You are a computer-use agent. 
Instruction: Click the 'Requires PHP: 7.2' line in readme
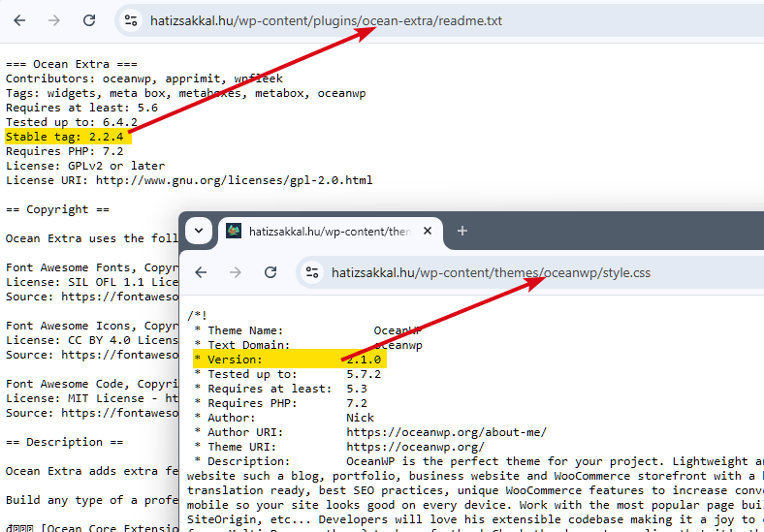point(65,151)
